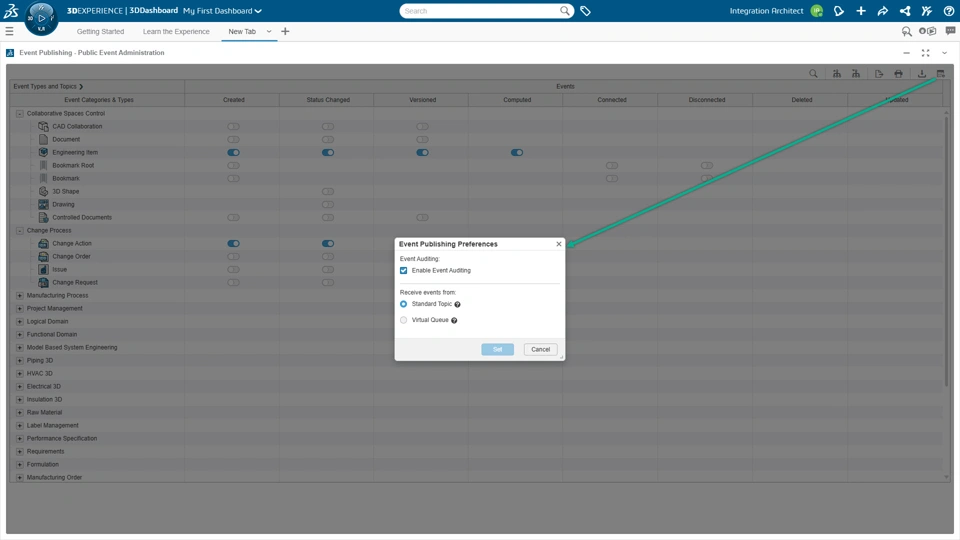Switch to the Getting Started tab

pos(100,32)
